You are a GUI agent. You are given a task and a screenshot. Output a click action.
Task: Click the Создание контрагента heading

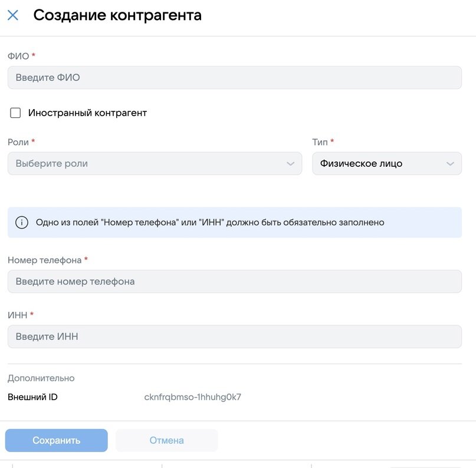click(x=117, y=15)
